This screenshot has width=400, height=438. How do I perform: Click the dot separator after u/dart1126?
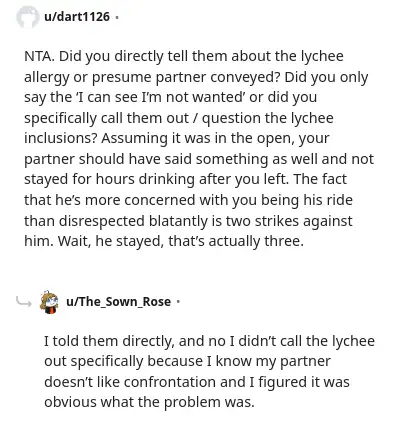point(116,17)
